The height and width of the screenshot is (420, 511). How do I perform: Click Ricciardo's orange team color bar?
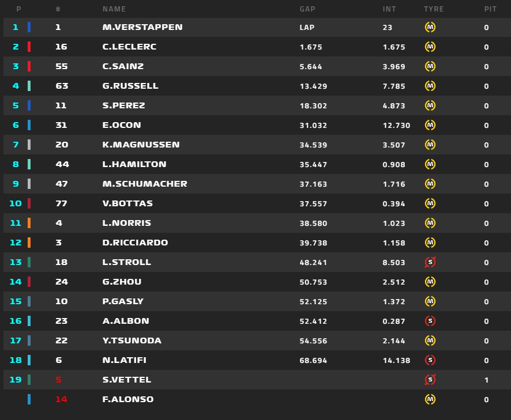(x=29, y=243)
